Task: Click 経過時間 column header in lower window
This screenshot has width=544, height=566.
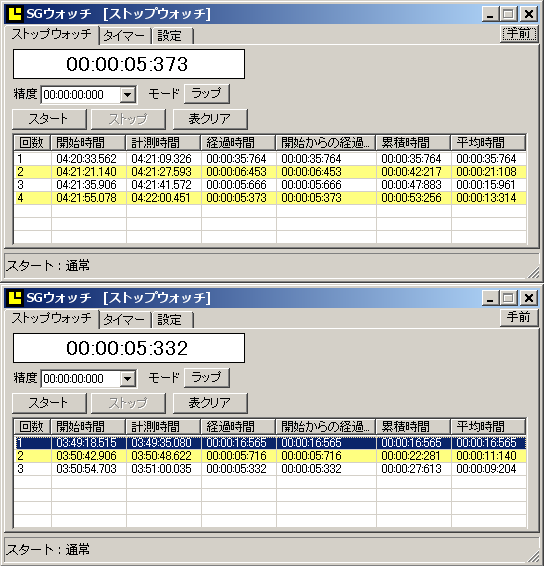Action: pos(239,426)
